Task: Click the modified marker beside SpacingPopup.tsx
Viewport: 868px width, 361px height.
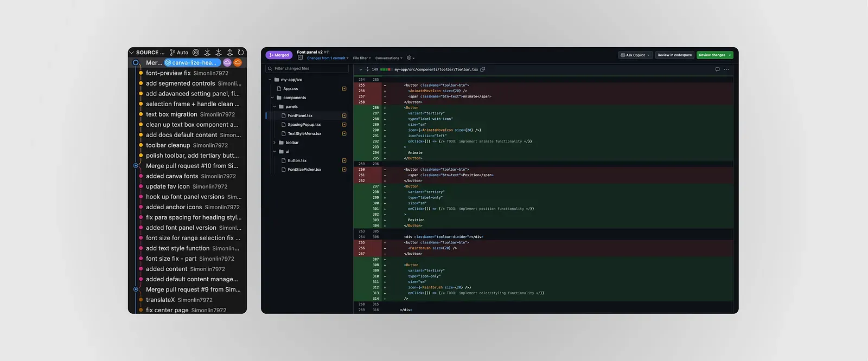Action: [x=344, y=125]
